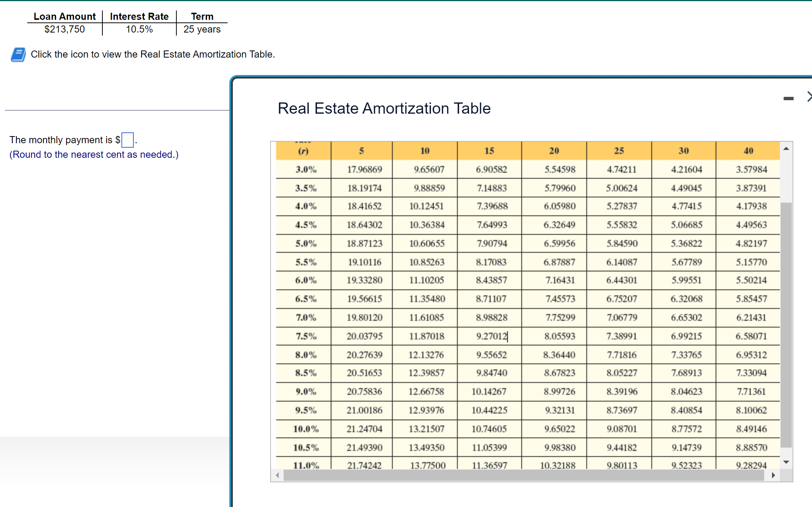Click the horizontal scrollbar below the table
The width and height of the screenshot is (812, 507).
(x=523, y=476)
